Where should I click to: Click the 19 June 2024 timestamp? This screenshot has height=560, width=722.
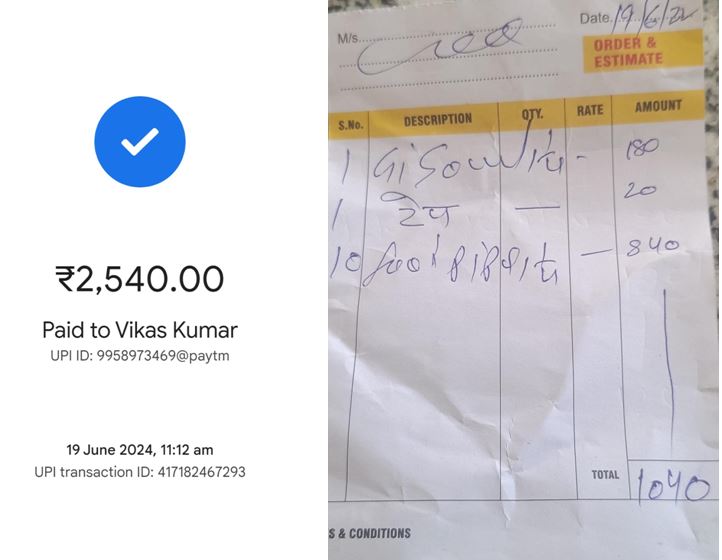pos(140,449)
